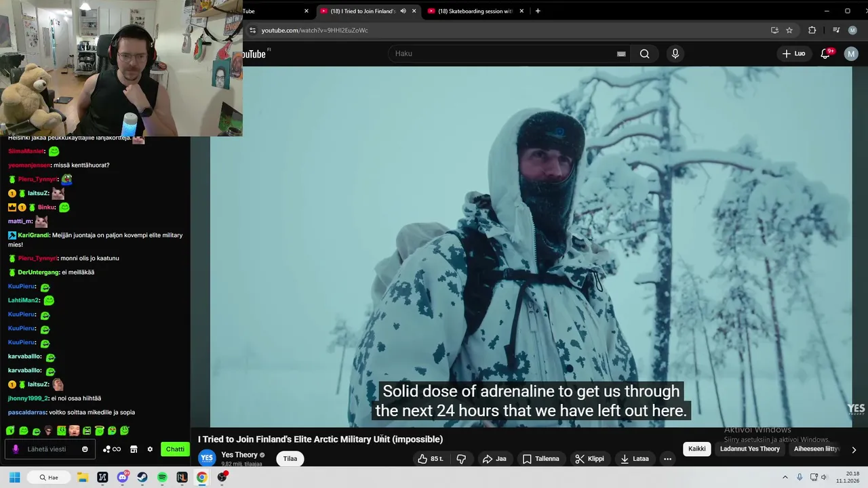Image resolution: width=868 pixels, height=488 pixels.
Task: Select the Kaikki filter chip
Action: pos(697,449)
